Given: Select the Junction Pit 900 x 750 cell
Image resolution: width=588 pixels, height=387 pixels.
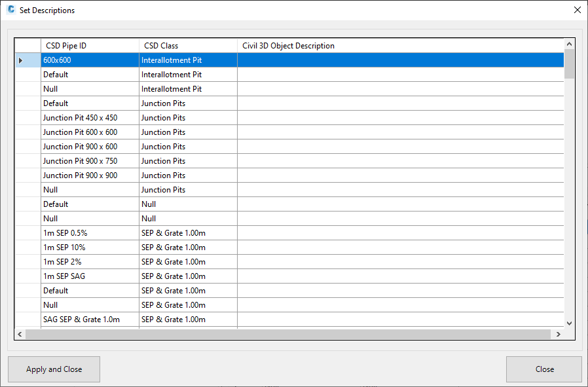Looking at the screenshot, I should click(x=90, y=161).
